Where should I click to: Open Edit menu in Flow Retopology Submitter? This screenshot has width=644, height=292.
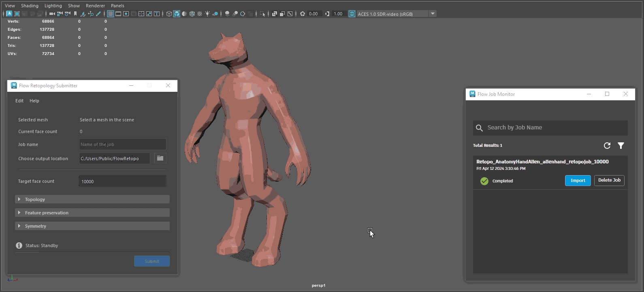tap(19, 101)
